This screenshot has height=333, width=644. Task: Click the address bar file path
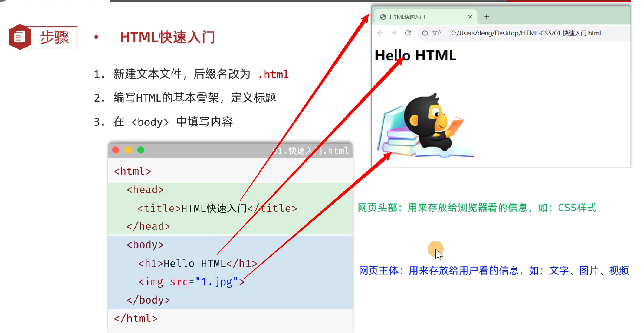526,33
